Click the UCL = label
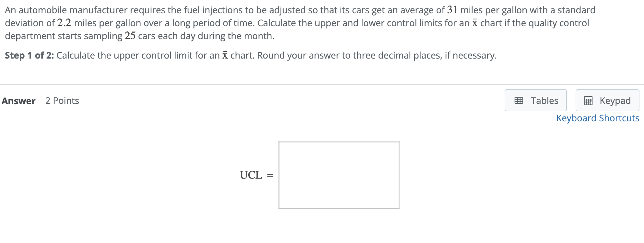The width and height of the screenshot is (644, 243). coord(256,175)
